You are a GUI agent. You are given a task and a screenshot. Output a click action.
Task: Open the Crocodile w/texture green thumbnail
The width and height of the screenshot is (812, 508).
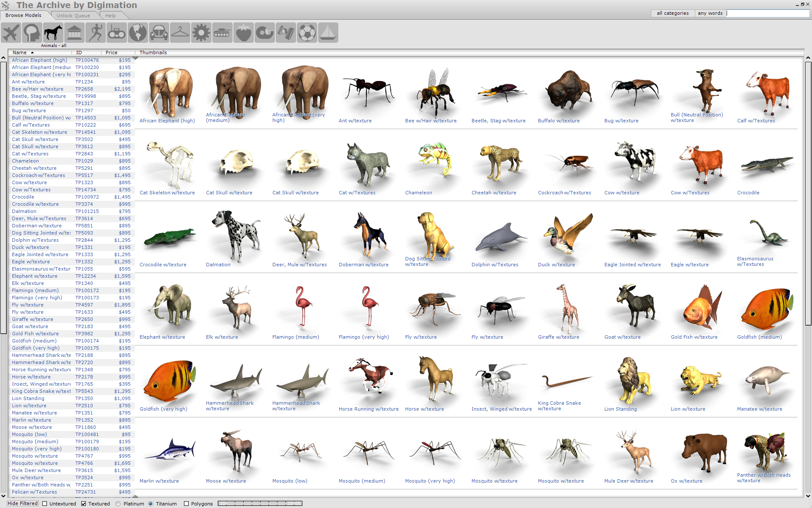pos(169,237)
